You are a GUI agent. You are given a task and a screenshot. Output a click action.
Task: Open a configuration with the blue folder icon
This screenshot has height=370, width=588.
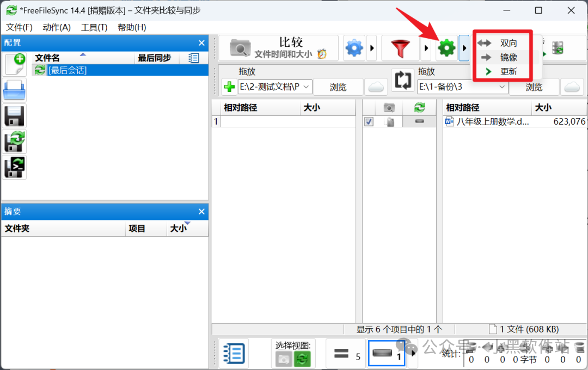point(14,90)
